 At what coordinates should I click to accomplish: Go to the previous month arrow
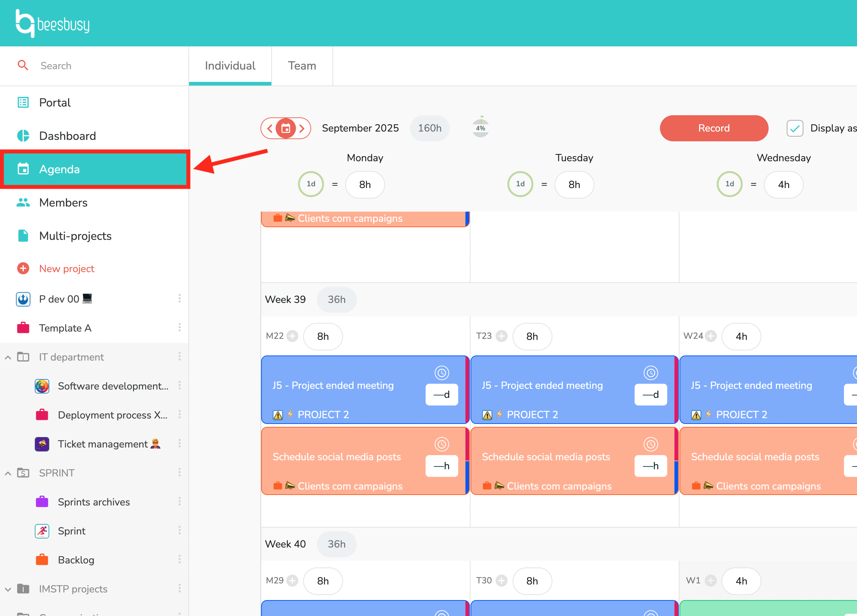[270, 129]
